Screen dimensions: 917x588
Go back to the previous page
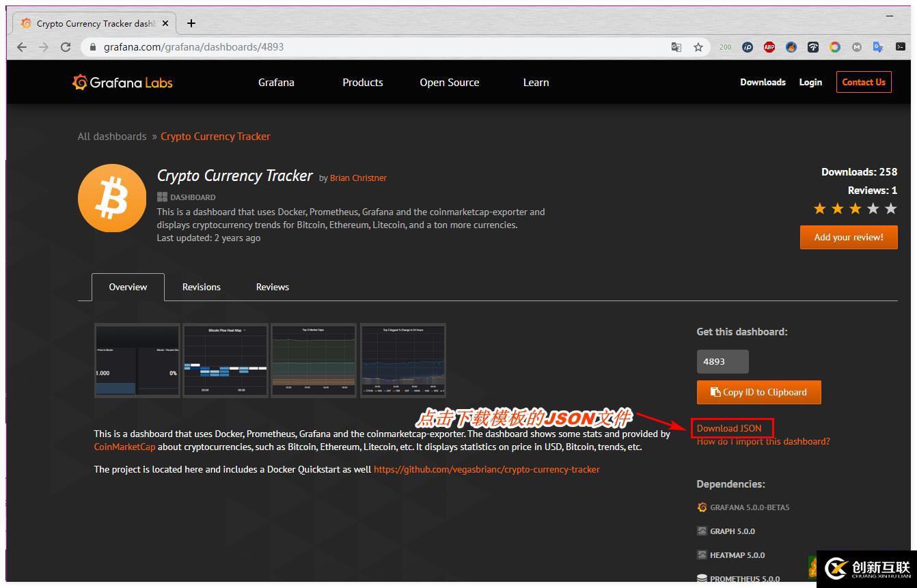[x=21, y=47]
